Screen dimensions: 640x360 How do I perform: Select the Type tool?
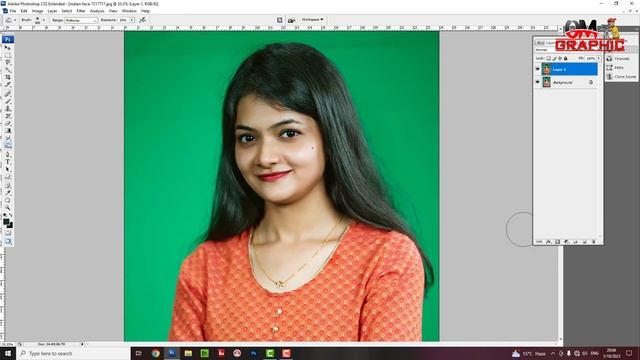click(8, 162)
